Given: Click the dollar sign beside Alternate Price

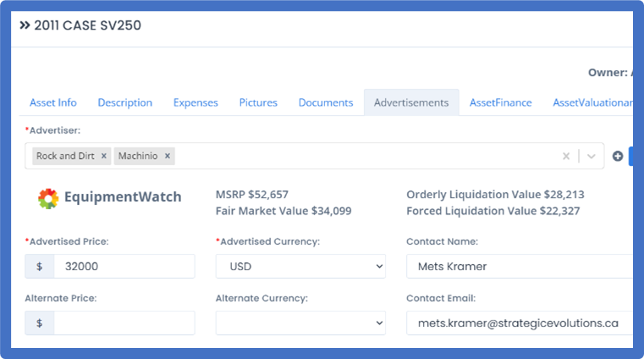Looking at the screenshot, I should click(x=40, y=323).
